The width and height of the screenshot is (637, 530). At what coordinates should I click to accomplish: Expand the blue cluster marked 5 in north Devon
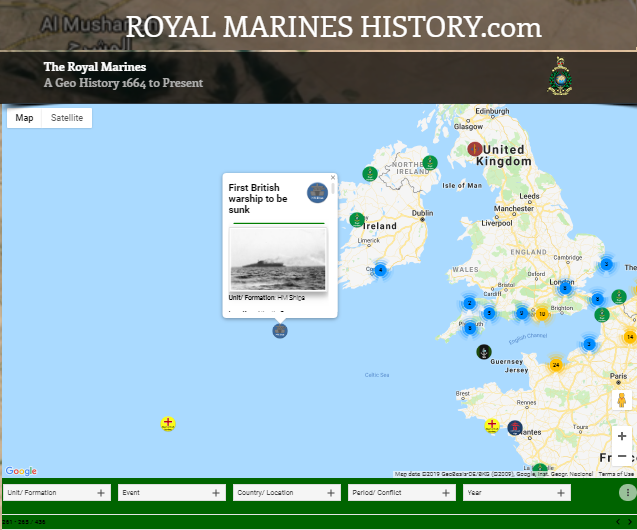click(x=489, y=313)
